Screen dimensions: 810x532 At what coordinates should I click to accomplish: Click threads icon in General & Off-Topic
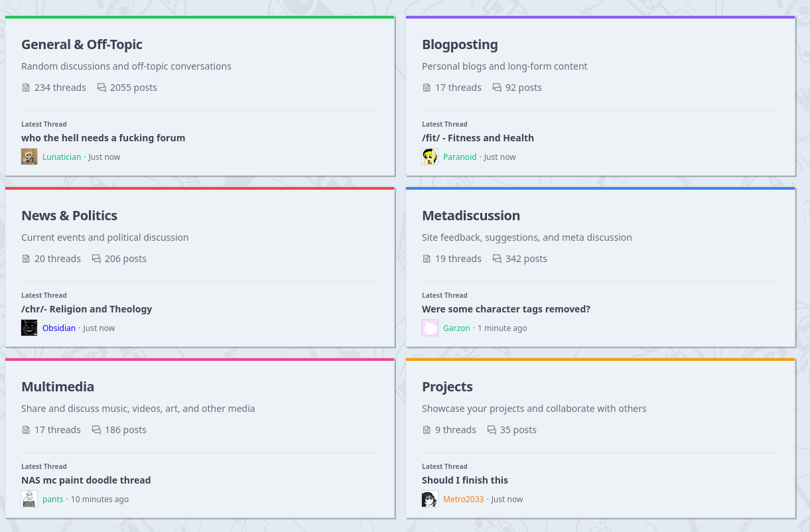point(26,88)
